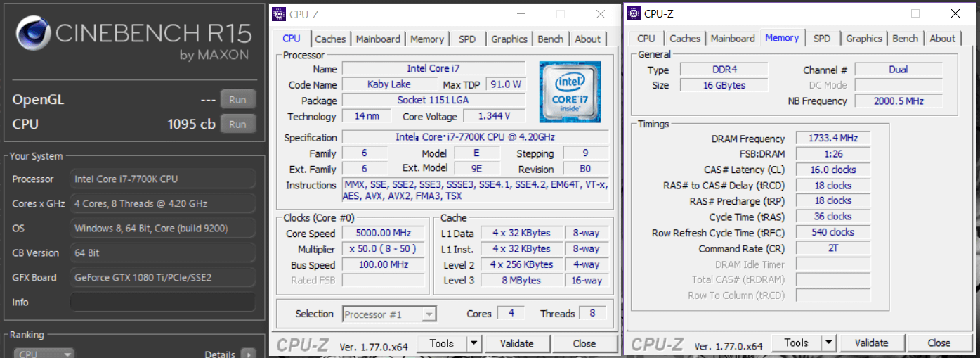Click the Processor field Intel Core i7-7700K CPU
The height and width of the screenshot is (358, 980).
tap(162, 179)
